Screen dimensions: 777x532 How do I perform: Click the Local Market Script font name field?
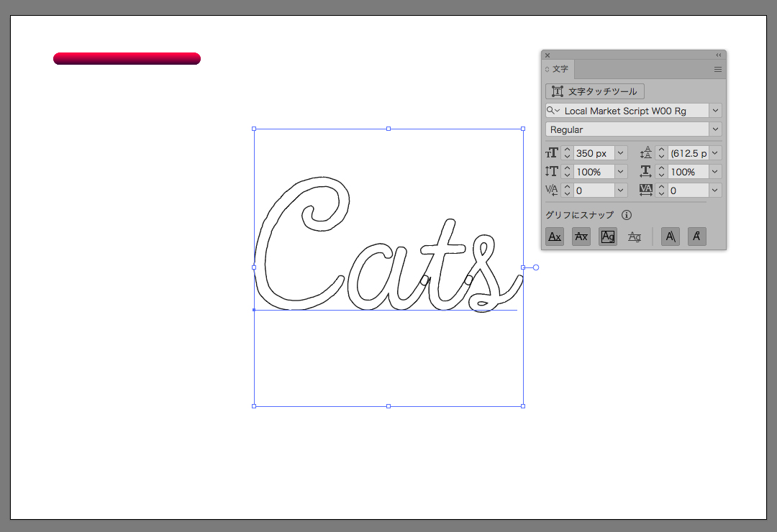(x=633, y=111)
